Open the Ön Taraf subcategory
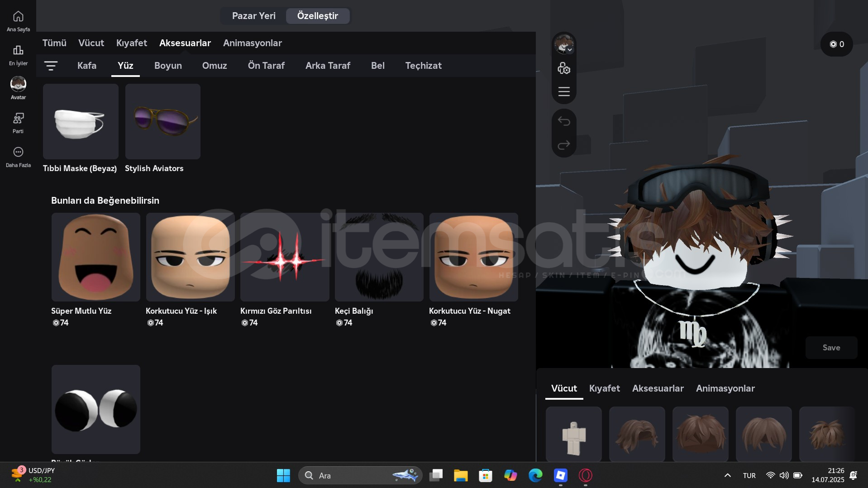Image resolution: width=868 pixels, height=488 pixels. 266,66
